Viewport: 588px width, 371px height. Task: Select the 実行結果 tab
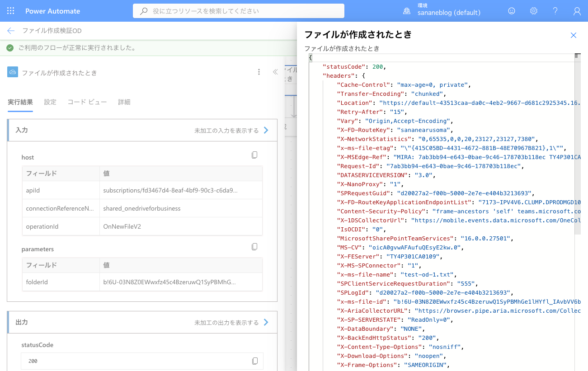point(20,102)
